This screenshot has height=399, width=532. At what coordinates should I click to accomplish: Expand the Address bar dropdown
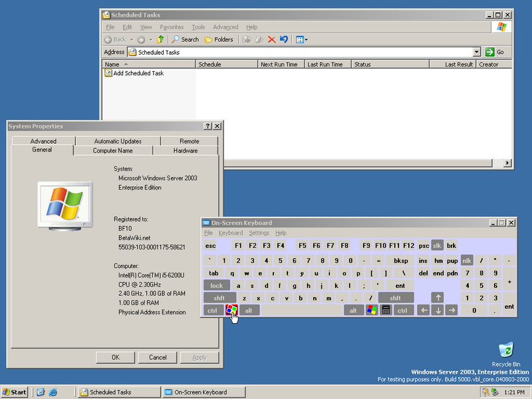(x=477, y=52)
